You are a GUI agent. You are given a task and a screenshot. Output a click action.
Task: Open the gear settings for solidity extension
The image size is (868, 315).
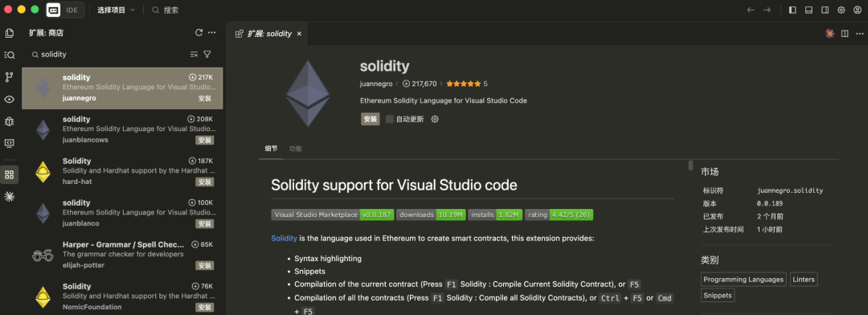[x=435, y=119]
